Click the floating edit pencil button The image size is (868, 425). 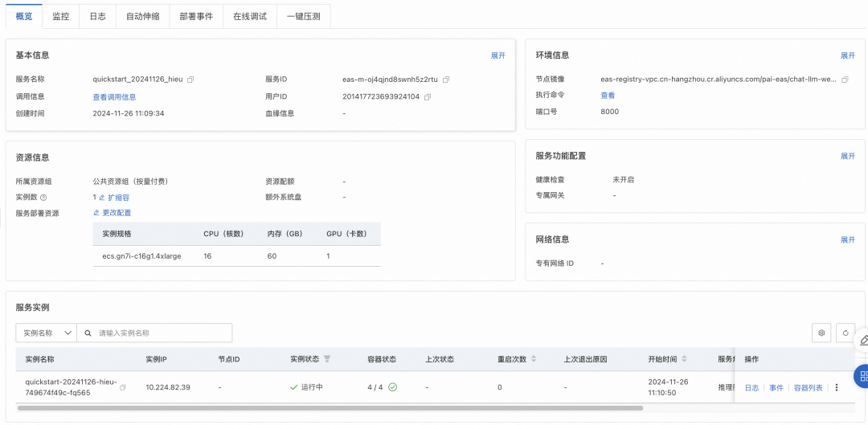(x=862, y=340)
